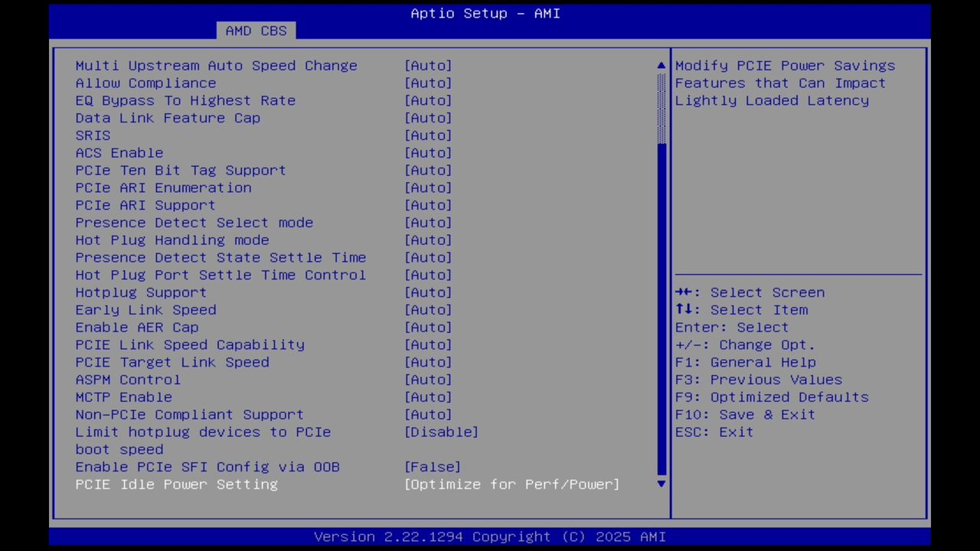Image resolution: width=980 pixels, height=551 pixels.
Task: Toggle Enable PCIe SFI Config via OOB
Action: (432, 467)
